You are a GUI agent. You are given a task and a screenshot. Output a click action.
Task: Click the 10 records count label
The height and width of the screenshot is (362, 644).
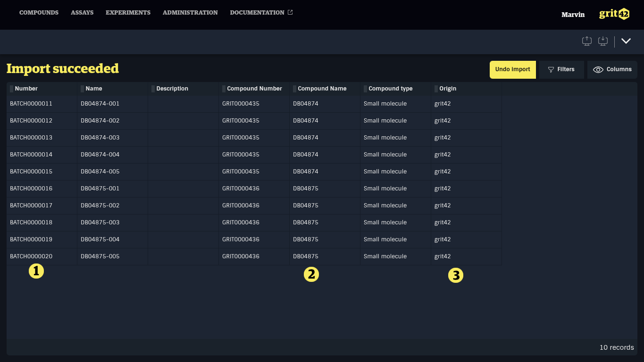tap(617, 347)
